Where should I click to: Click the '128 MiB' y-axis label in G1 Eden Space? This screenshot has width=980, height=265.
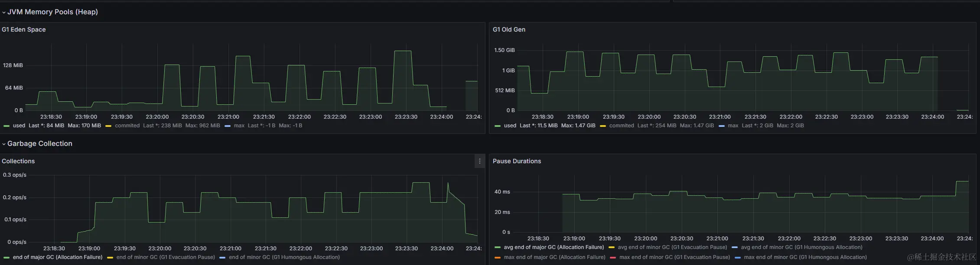tap(13, 65)
